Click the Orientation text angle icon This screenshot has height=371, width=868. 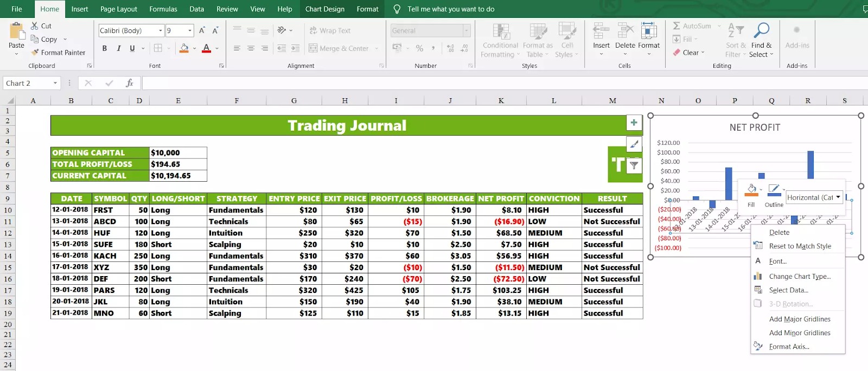coord(282,30)
